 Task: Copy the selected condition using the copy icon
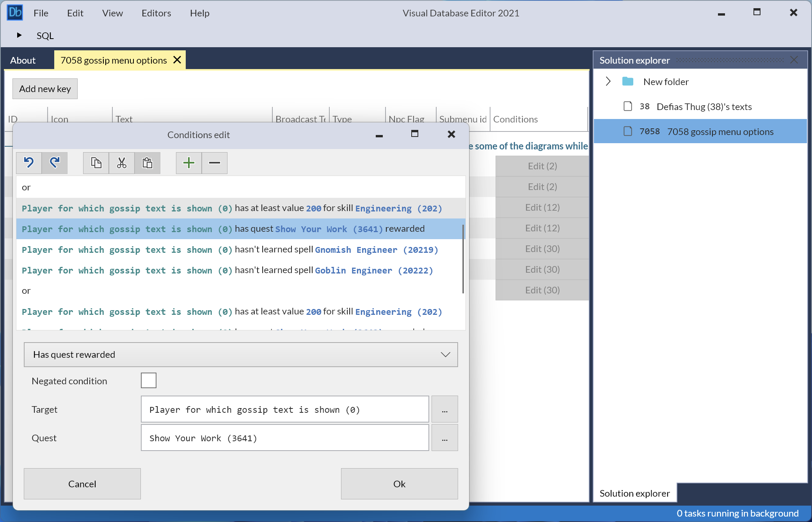tap(96, 163)
